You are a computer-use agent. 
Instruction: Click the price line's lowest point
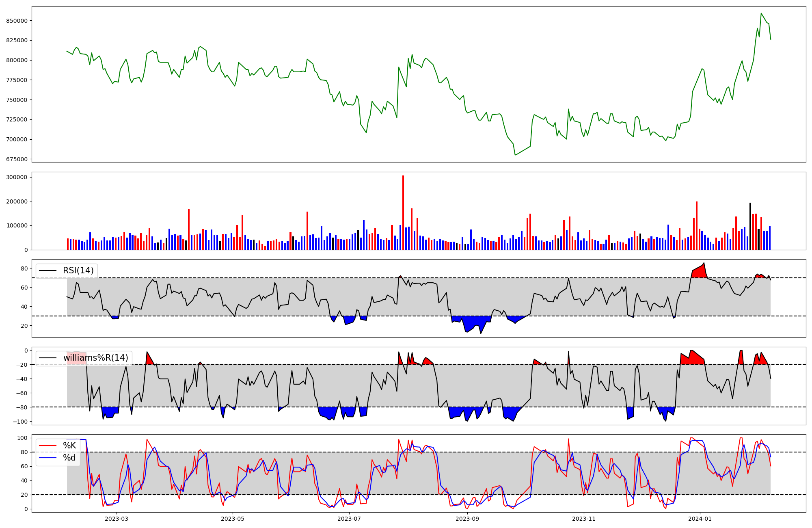[515, 155]
